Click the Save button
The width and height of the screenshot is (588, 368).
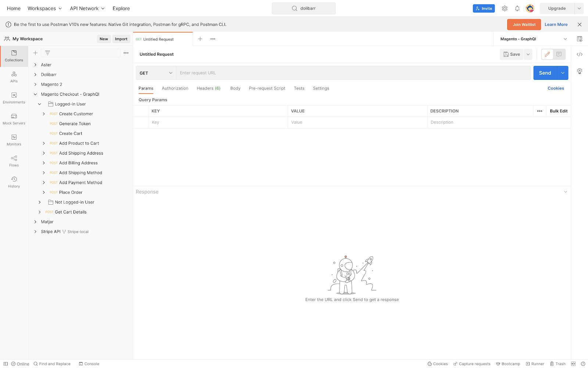pyautogui.click(x=512, y=54)
